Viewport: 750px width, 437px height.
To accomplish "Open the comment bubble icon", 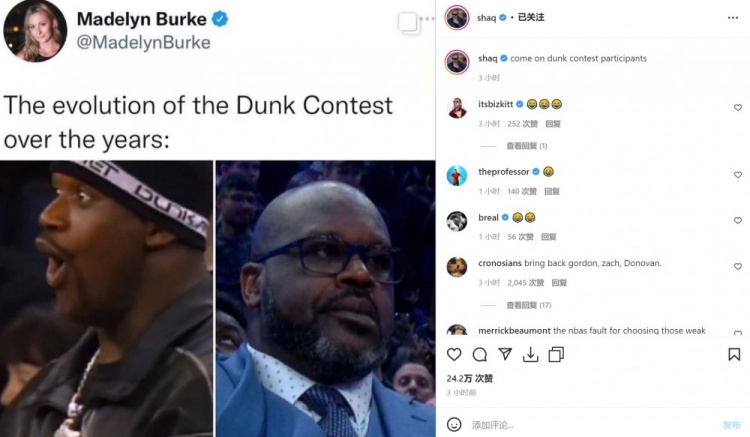I will tap(479, 354).
